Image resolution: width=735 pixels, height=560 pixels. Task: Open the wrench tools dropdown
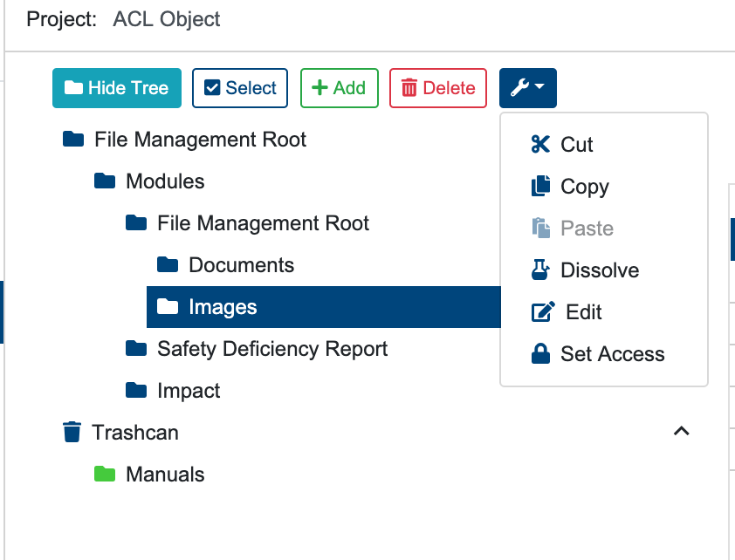coord(528,88)
